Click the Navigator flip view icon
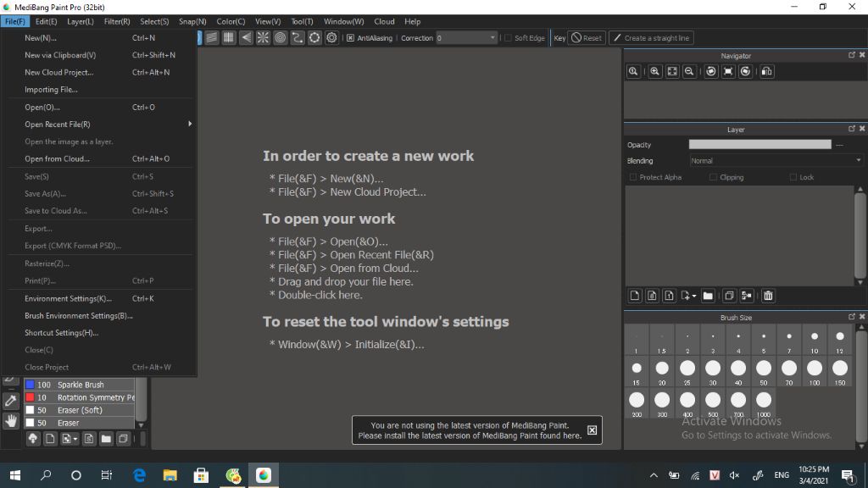The height and width of the screenshot is (488, 868). [x=767, y=71]
